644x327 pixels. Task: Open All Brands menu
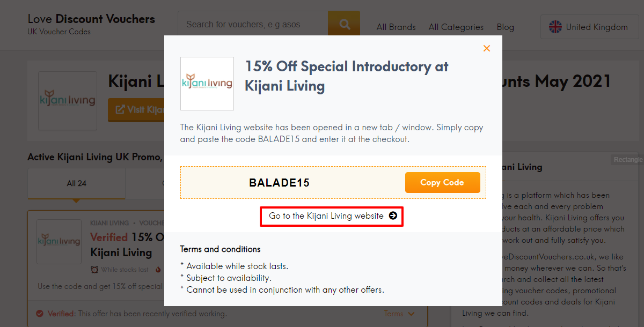click(x=396, y=27)
